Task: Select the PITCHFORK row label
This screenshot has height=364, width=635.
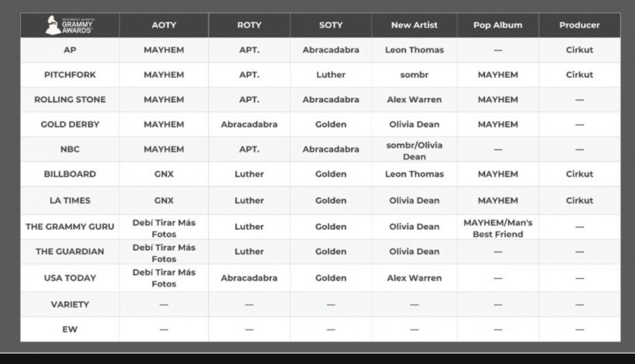Action: (69, 75)
